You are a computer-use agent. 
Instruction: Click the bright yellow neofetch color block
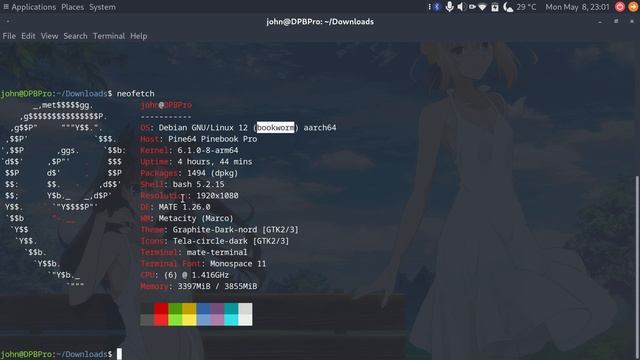click(189, 320)
